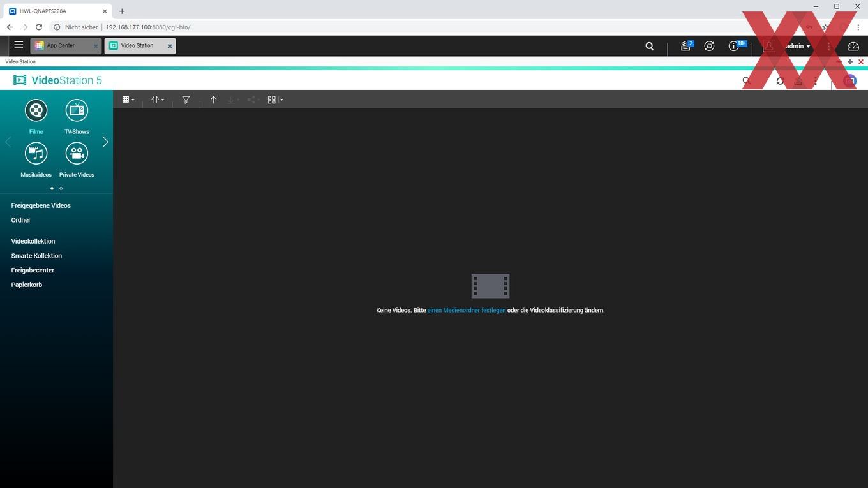Image resolution: width=868 pixels, height=488 pixels.
Task: Open external devices icon
Action: pos(709,46)
